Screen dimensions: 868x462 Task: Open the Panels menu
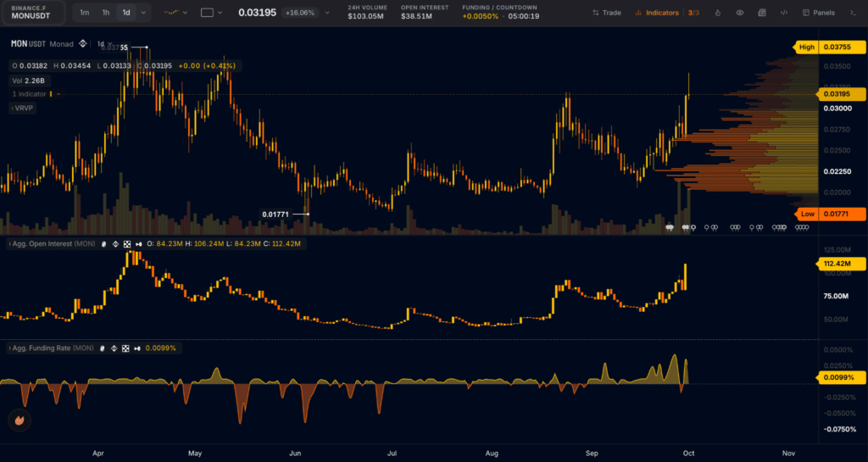[819, 12]
